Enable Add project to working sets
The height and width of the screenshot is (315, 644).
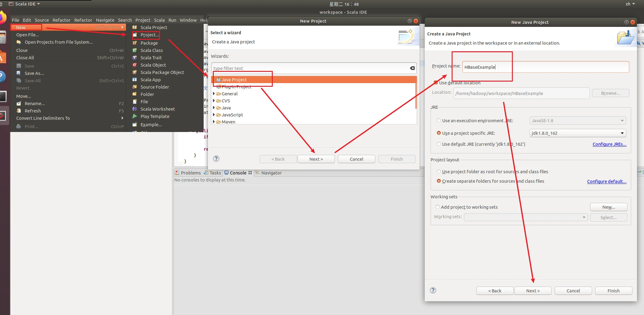(438, 207)
